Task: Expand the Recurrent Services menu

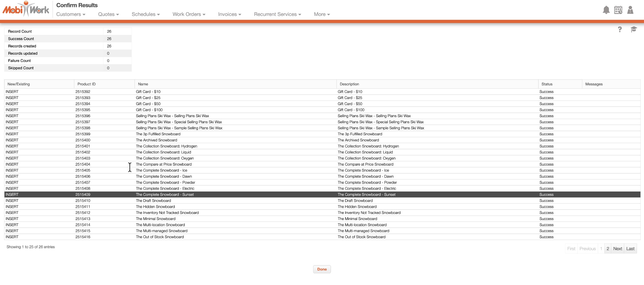Action: click(x=277, y=14)
